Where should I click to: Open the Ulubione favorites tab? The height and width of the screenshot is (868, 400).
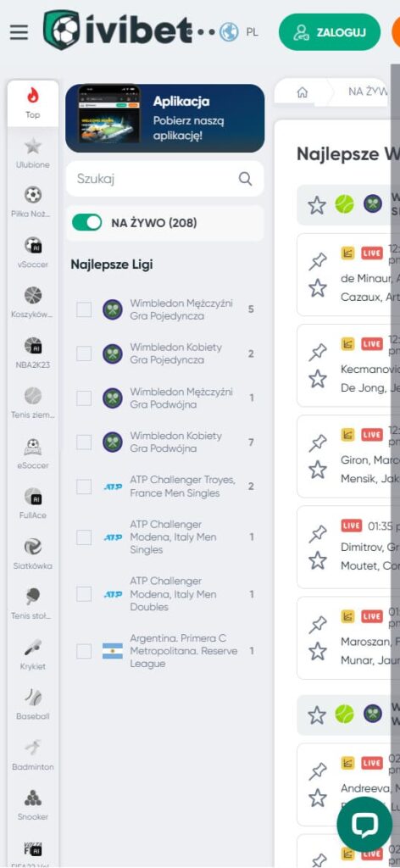[x=33, y=153]
